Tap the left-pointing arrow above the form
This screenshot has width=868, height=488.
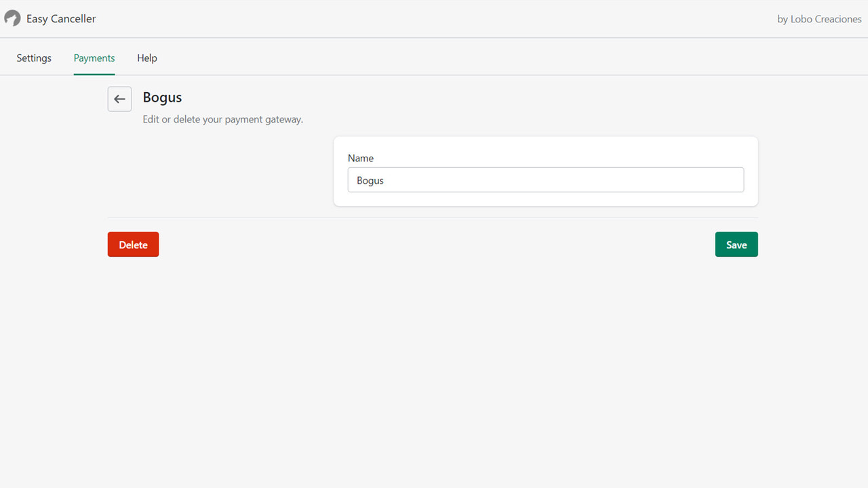[119, 99]
